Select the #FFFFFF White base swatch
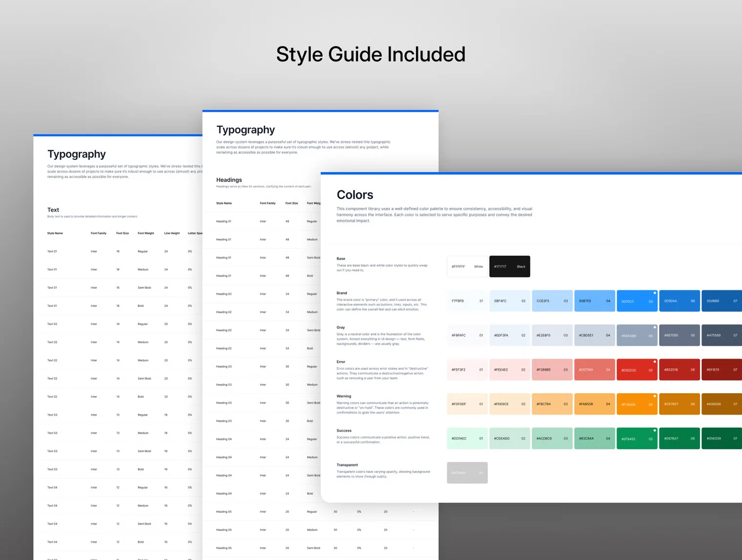This screenshot has width=742, height=560. 467,266
